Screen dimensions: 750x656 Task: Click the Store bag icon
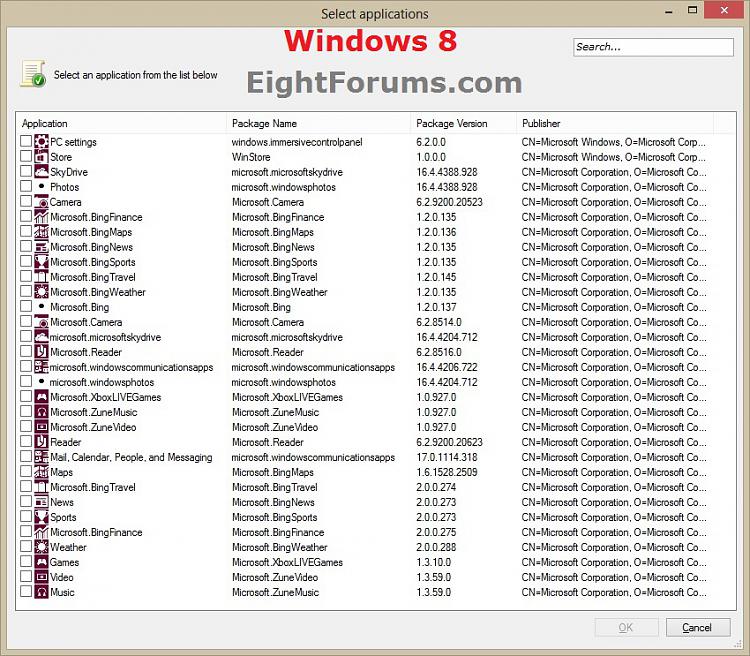click(x=41, y=156)
